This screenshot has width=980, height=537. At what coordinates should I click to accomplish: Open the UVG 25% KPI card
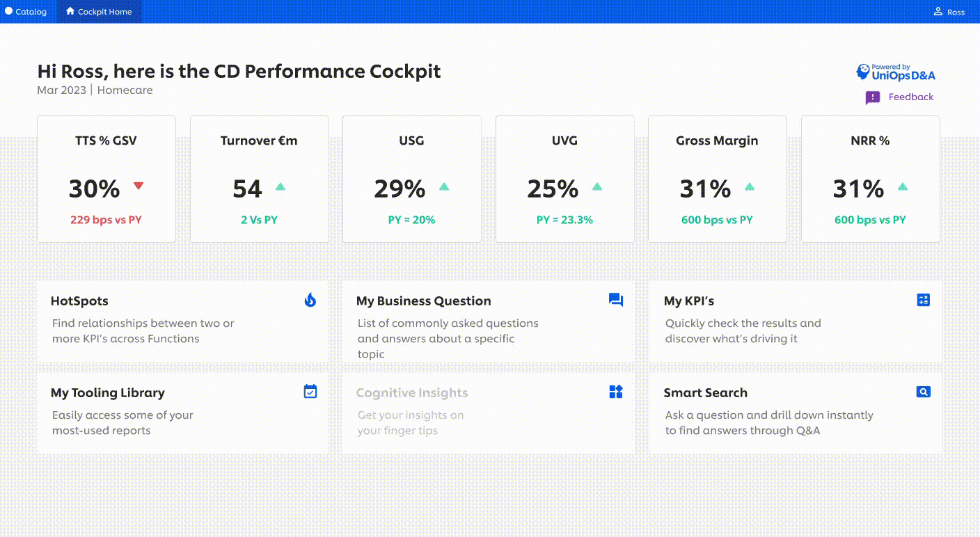pyautogui.click(x=564, y=179)
